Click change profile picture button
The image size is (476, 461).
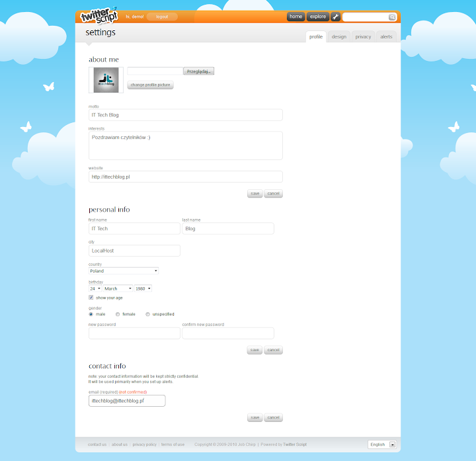tap(150, 85)
